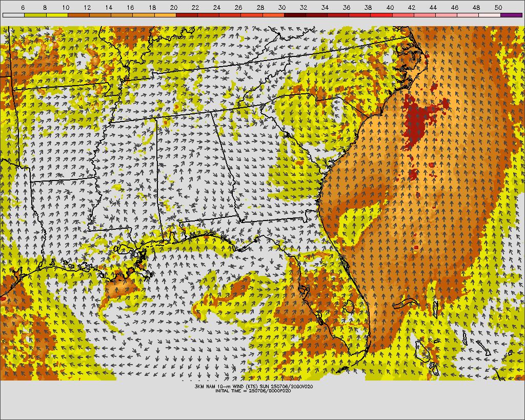Click the scale label "22"
The height and width of the screenshot is (420, 525).
(x=195, y=7)
